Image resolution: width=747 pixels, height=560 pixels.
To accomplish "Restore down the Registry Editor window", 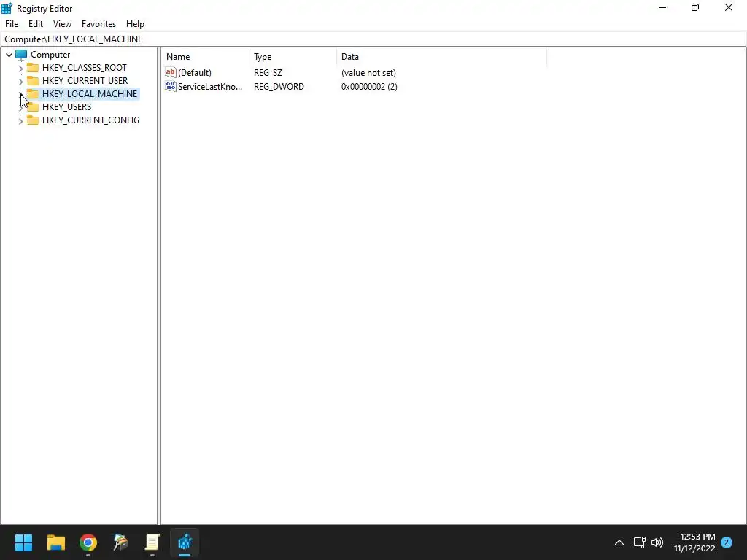I will tap(695, 7).
